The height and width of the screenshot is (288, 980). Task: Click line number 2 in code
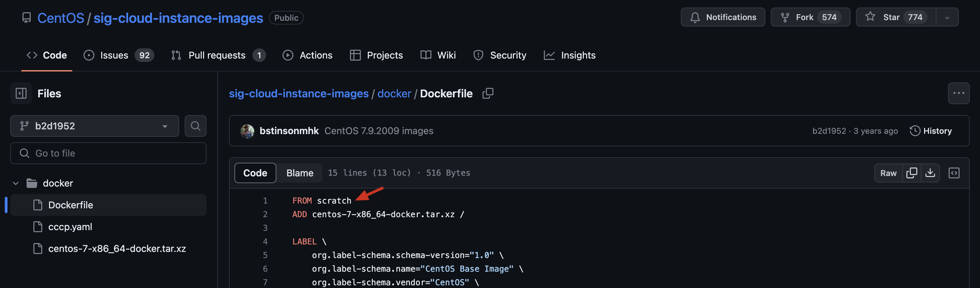click(x=265, y=214)
